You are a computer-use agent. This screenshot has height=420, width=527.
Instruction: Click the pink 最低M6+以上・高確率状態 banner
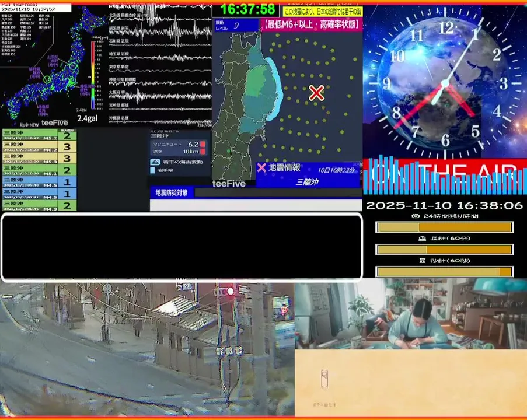click(311, 24)
